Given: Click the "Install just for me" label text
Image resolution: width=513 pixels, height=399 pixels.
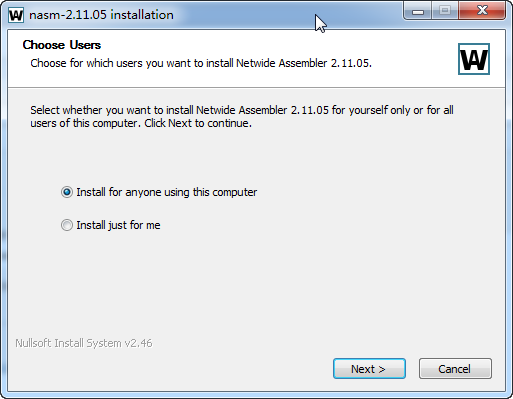Looking at the screenshot, I should 118,225.
